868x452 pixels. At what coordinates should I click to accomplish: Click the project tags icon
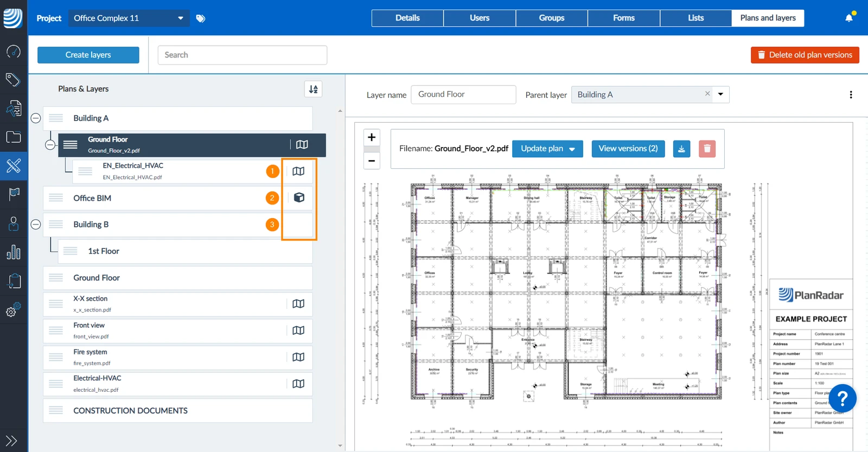[x=201, y=18]
